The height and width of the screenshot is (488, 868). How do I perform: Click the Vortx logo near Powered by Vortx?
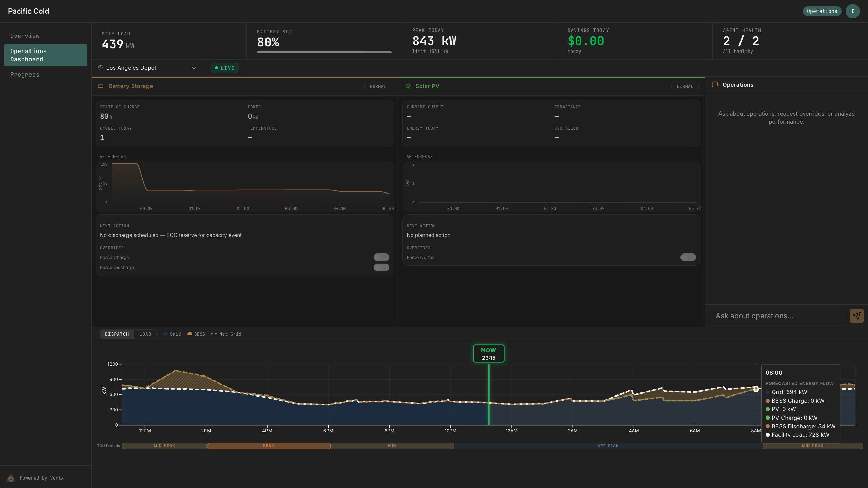(x=11, y=478)
